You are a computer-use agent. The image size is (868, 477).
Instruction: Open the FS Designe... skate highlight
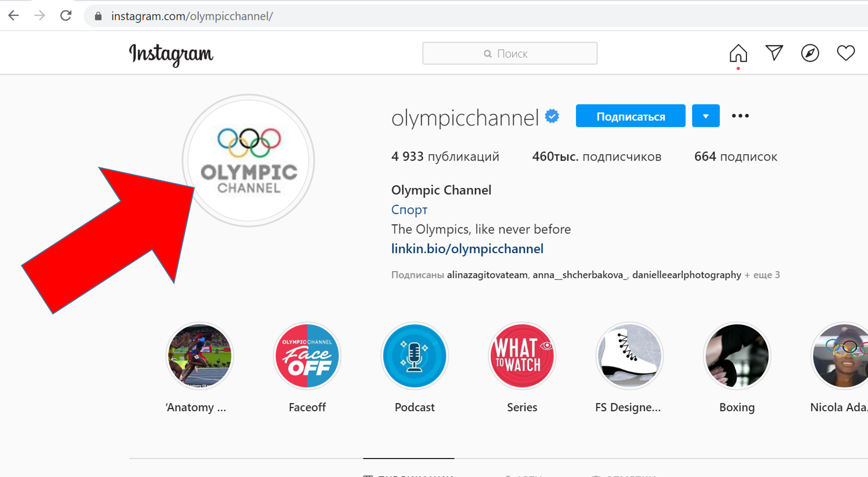(x=629, y=356)
